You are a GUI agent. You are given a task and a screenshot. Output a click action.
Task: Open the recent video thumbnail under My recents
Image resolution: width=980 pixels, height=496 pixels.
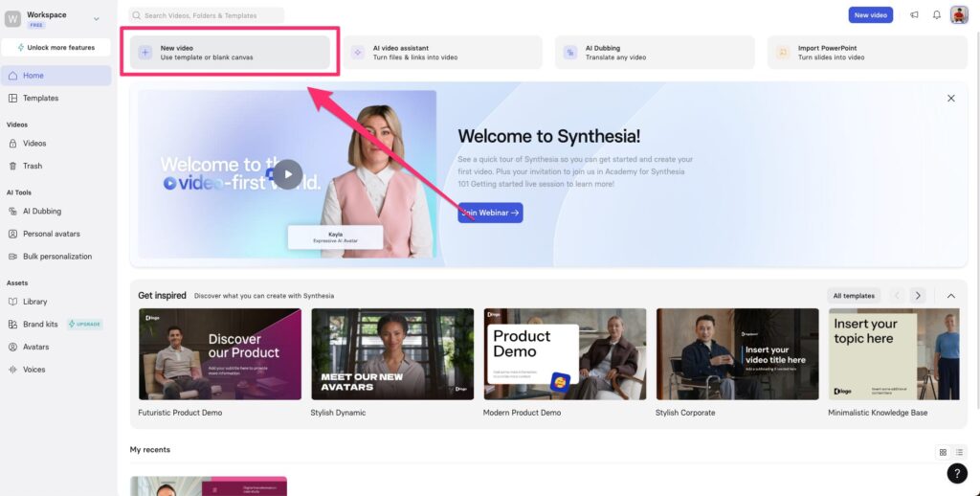coord(209,486)
